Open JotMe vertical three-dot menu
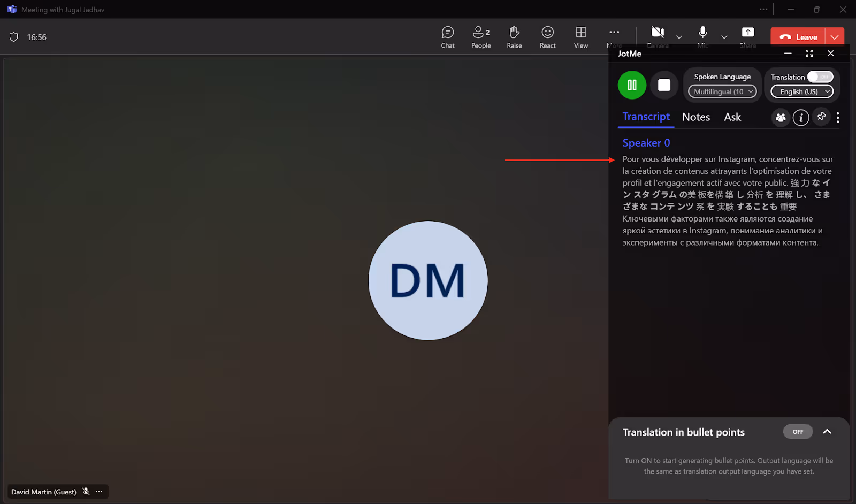856x504 pixels. (838, 118)
